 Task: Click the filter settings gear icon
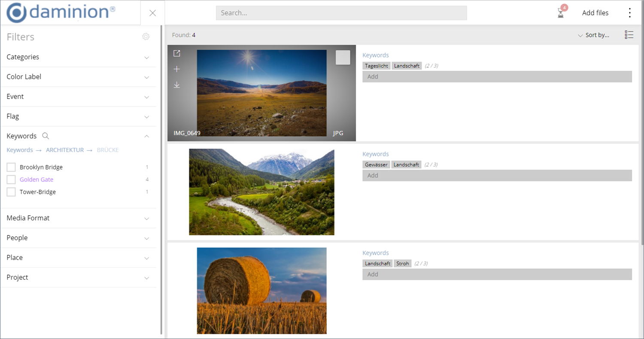tap(146, 37)
